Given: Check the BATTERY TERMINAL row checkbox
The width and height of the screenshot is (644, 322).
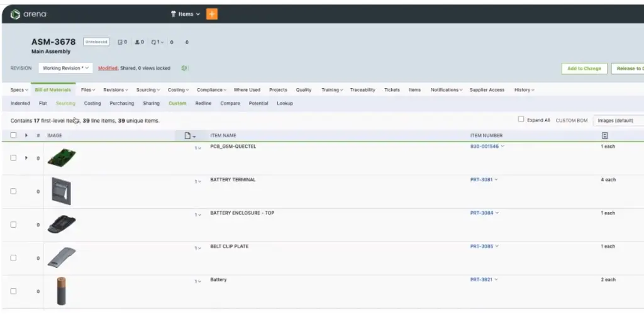Looking at the screenshot, I should (13, 191).
